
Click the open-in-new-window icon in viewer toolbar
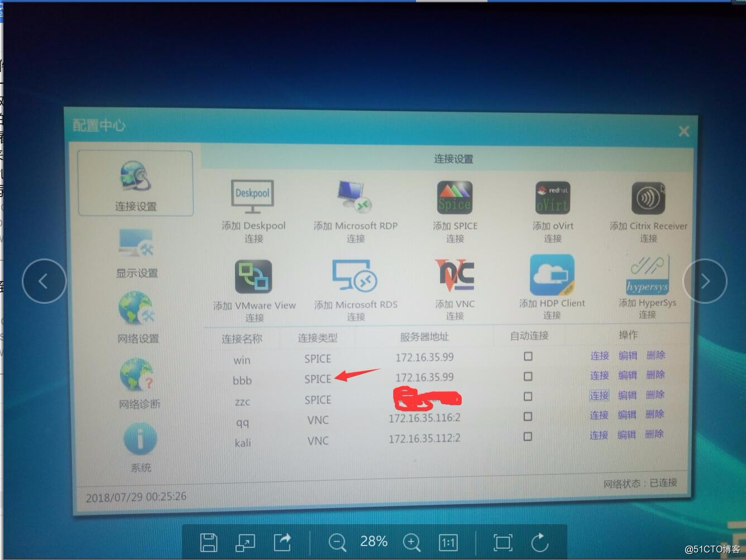pyautogui.click(x=246, y=542)
